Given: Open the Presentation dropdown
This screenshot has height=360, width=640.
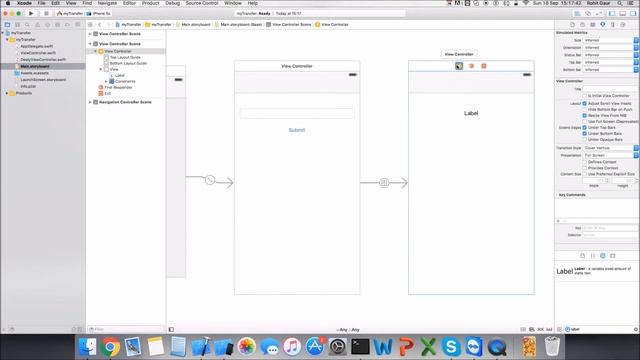Looking at the screenshot, I should pyautogui.click(x=611, y=156).
